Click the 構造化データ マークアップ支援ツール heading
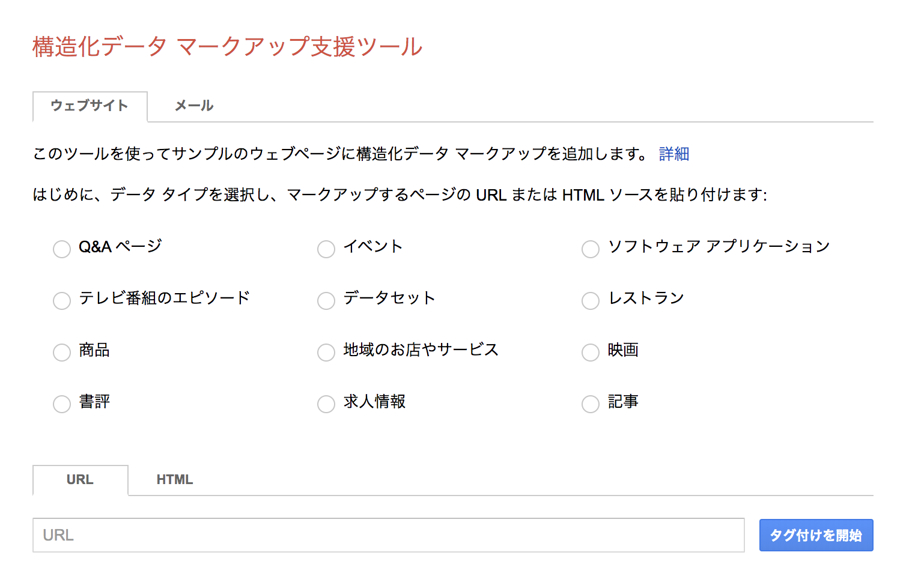The width and height of the screenshot is (924, 585). [227, 46]
